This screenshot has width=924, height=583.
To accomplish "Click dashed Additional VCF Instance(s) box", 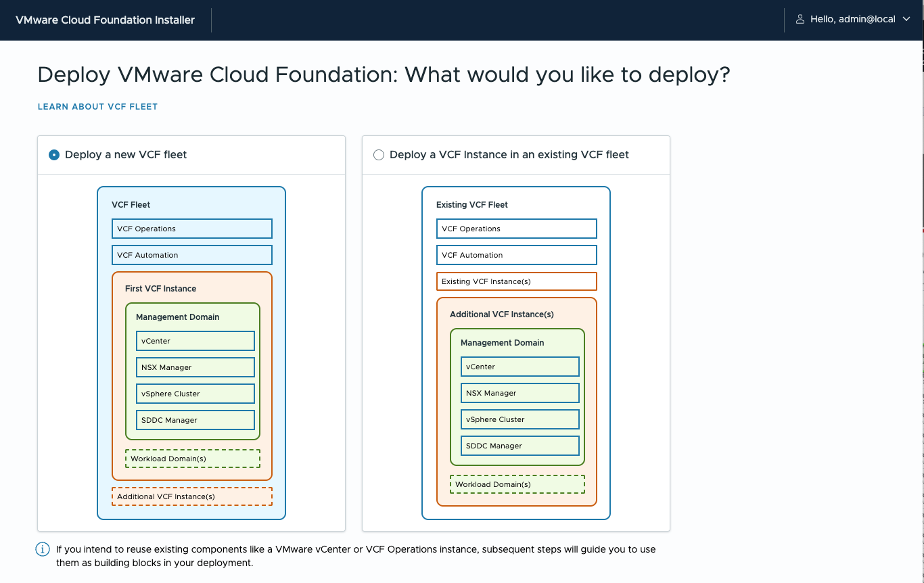I will pos(191,496).
